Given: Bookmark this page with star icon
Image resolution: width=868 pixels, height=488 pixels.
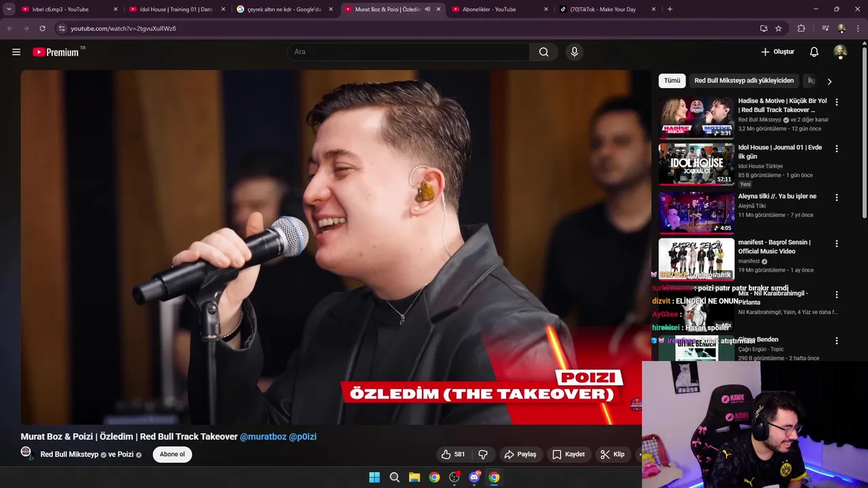Looking at the screenshot, I should [x=778, y=28].
